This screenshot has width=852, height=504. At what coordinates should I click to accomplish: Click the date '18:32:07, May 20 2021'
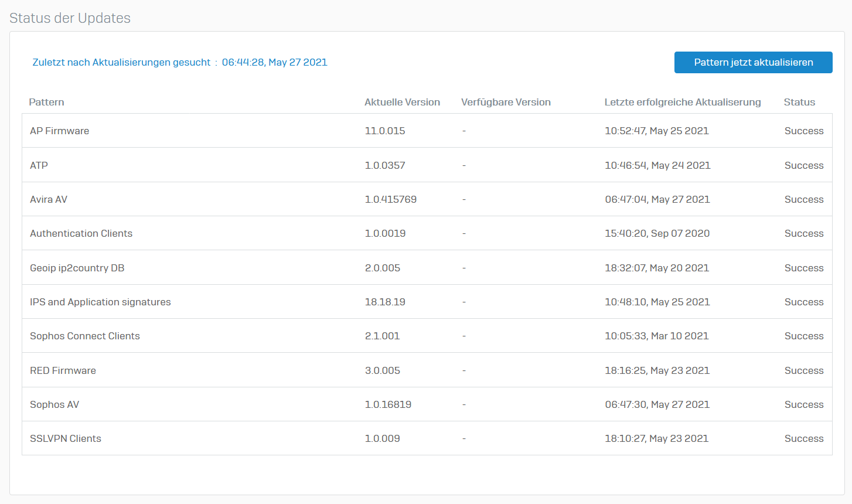pos(657,268)
